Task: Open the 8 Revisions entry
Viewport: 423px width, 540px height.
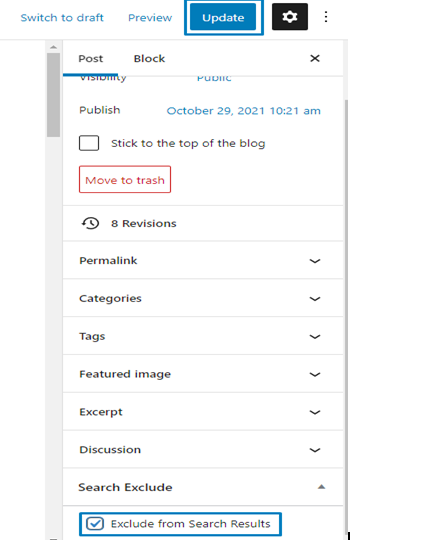Action: (144, 224)
